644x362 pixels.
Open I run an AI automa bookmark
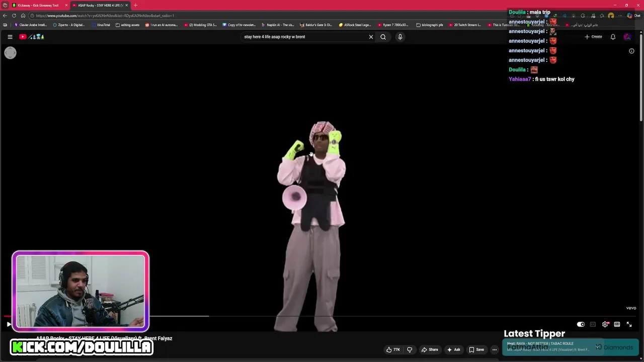tap(162, 25)
